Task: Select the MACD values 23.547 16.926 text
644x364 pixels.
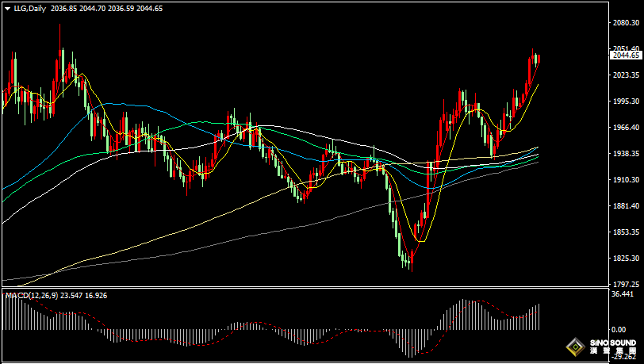Action: [x=84, y=295]
